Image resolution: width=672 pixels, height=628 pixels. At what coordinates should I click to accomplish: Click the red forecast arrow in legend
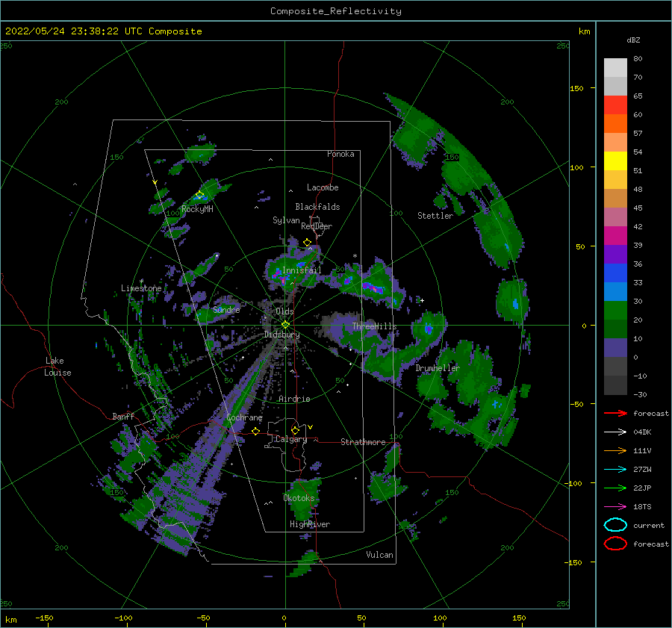615,413
